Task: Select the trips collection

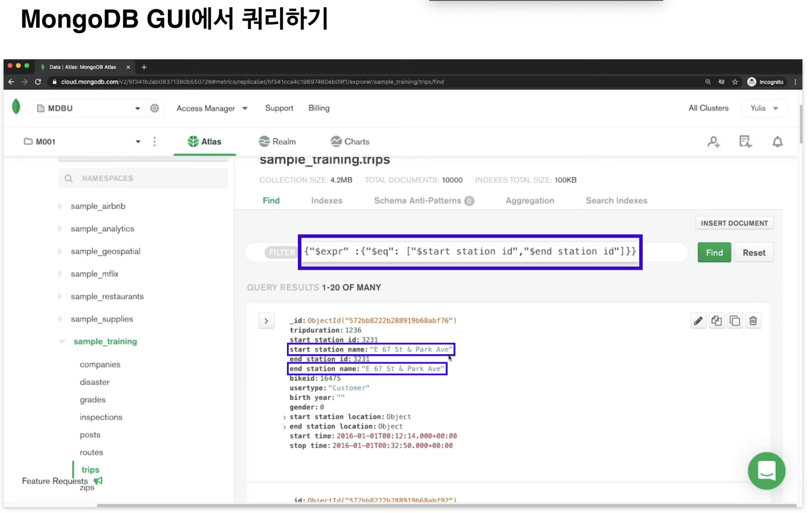Action: pos(90,470)
